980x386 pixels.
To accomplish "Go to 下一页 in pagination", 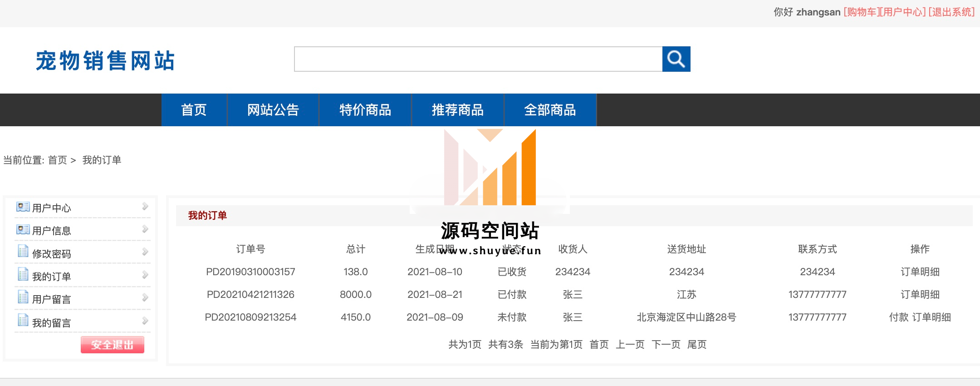I will click(x=666, y=345).
